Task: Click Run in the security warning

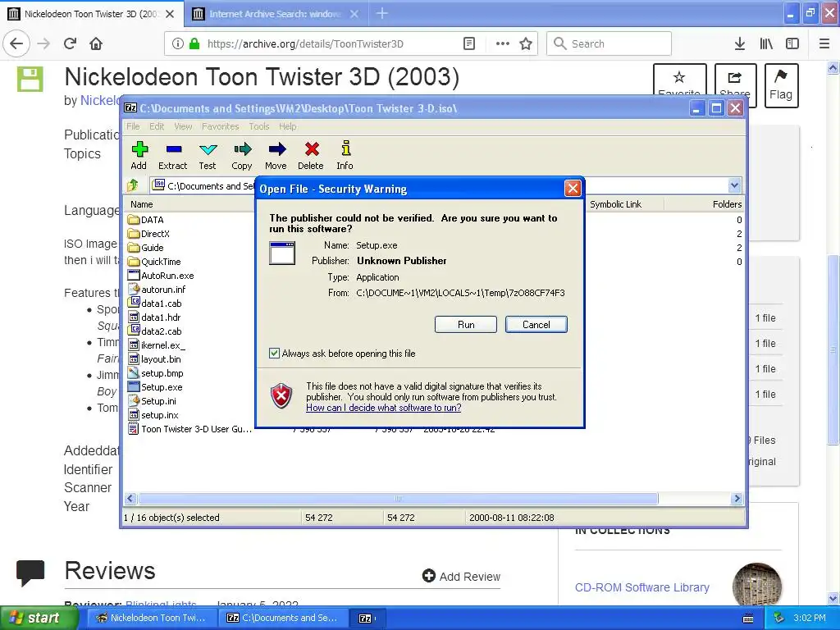Action: (x=466, y=325)
